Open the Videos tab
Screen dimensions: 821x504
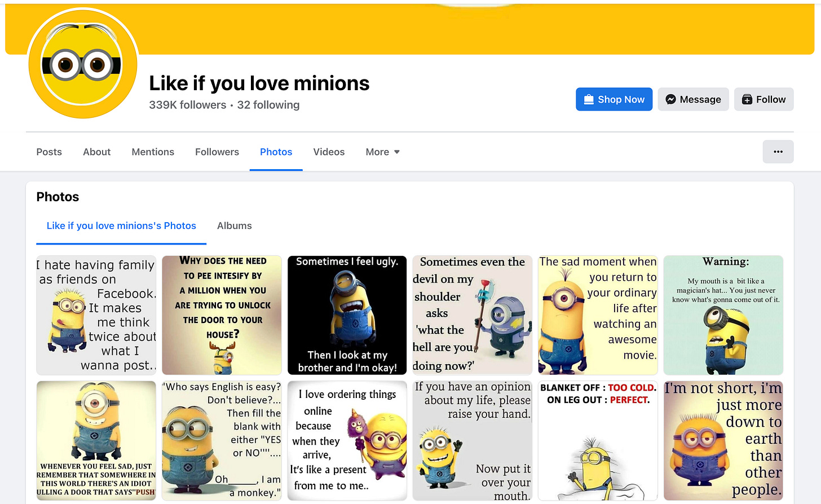point(329,152)
